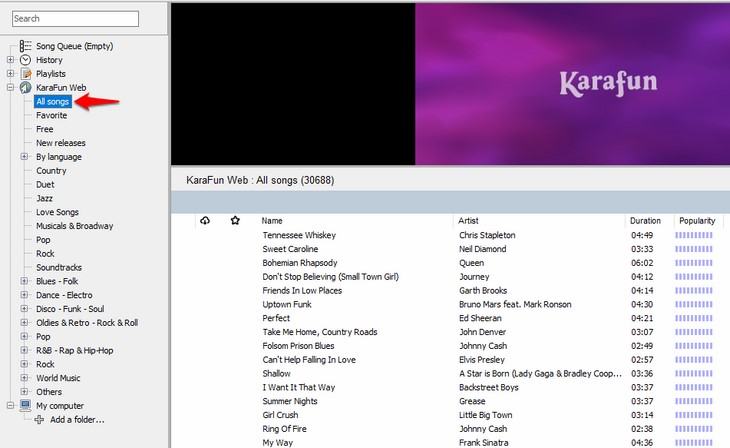Select the Country category
This screenshot has width=730, height=448.
[x=51, y=170]
